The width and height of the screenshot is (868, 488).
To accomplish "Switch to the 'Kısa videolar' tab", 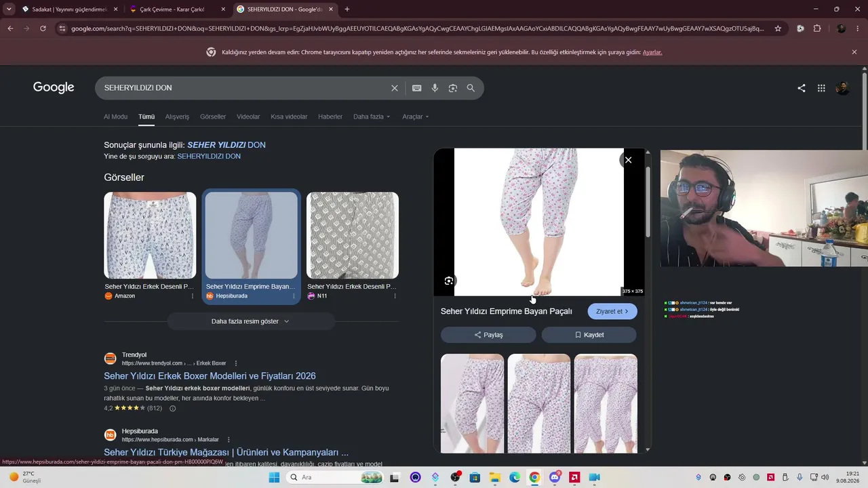I will click(289, 117).
